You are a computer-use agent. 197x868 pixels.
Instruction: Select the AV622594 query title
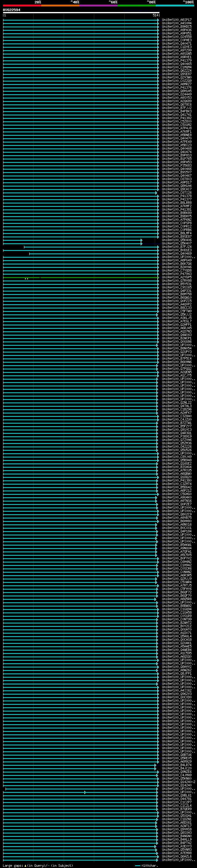click(11, 10)
